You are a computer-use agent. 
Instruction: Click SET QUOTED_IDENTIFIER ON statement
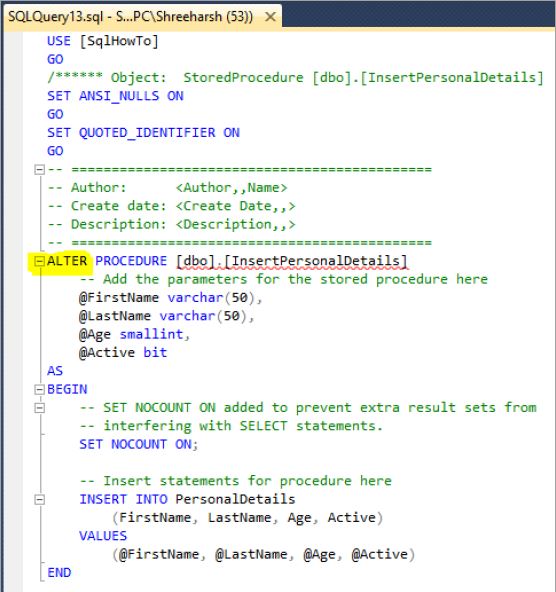click(x=143, y=133)
